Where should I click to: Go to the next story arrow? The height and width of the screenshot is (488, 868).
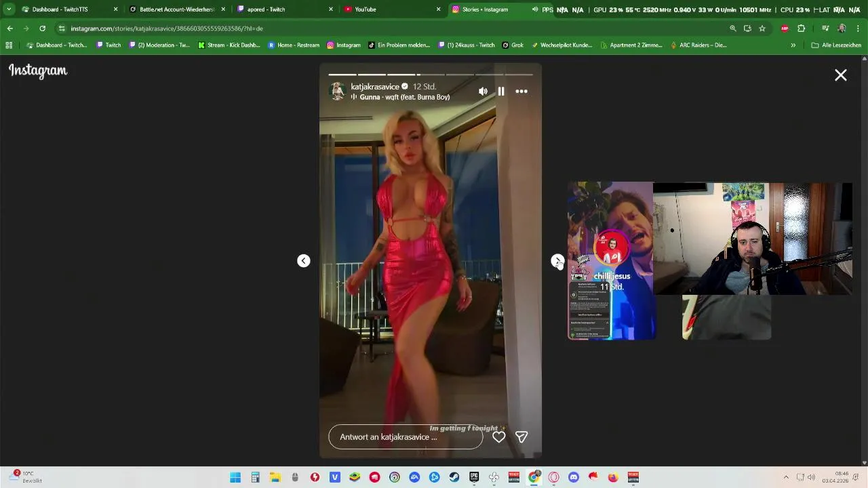point(557,261)
